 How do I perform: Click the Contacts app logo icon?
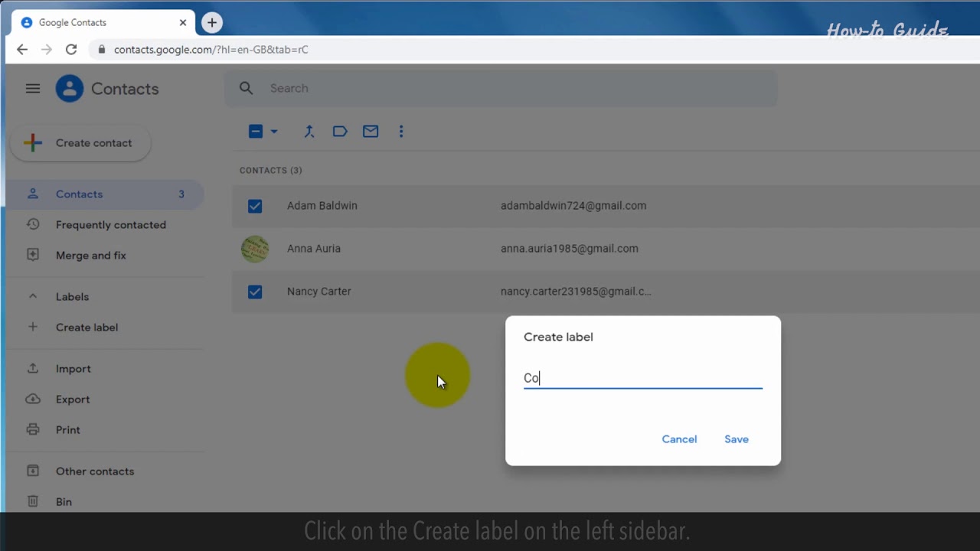[70, 89]
